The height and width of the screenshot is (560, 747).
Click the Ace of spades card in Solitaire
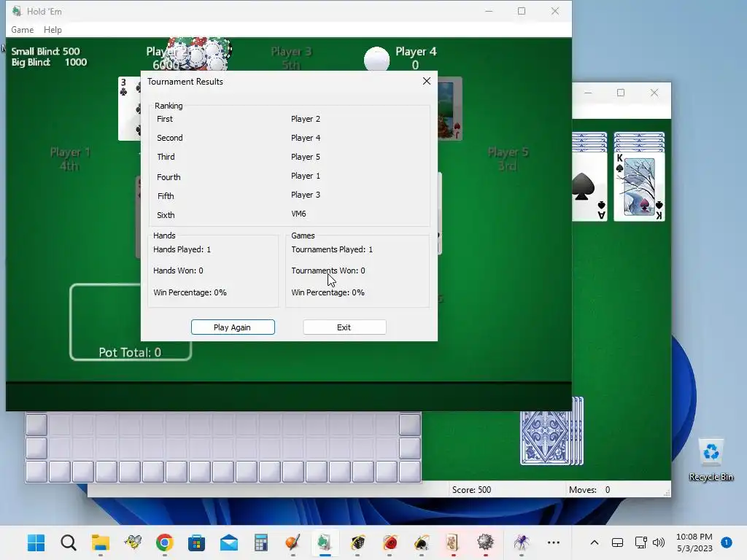(x=589, y=186)
